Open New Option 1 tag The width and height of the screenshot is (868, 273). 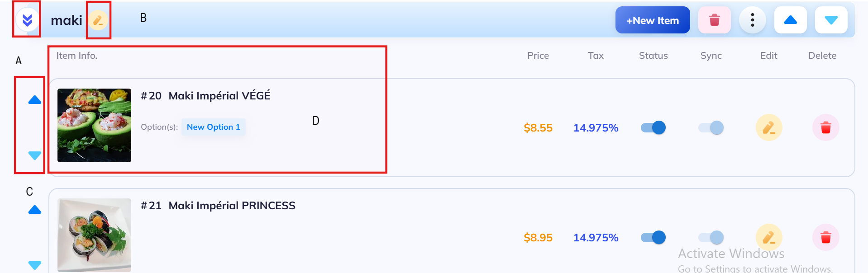214,127
